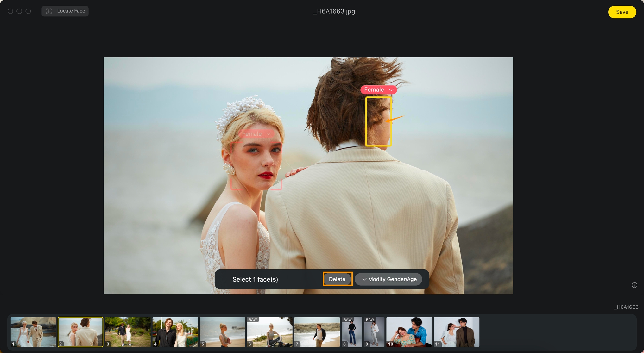644x353 pixels.
Task: Open the RAW thumbnail numbered 8
Action: coord(351,332)
